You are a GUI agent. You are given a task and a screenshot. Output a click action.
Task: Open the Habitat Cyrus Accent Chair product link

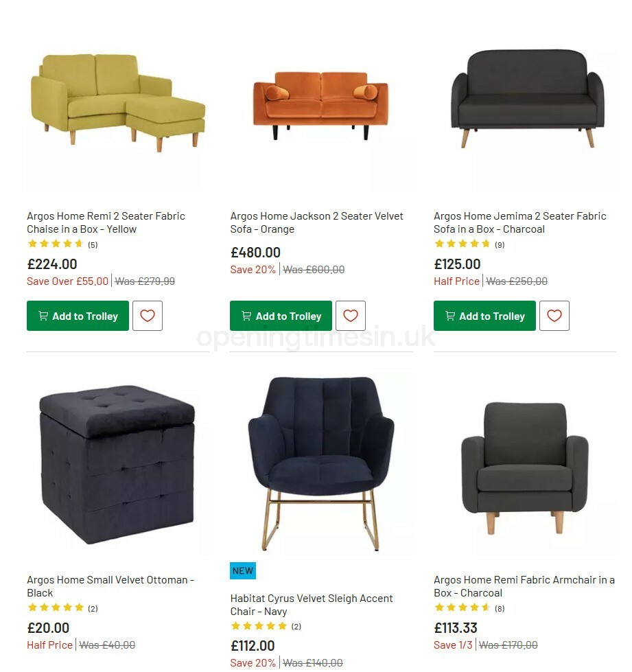click(312, 604)
